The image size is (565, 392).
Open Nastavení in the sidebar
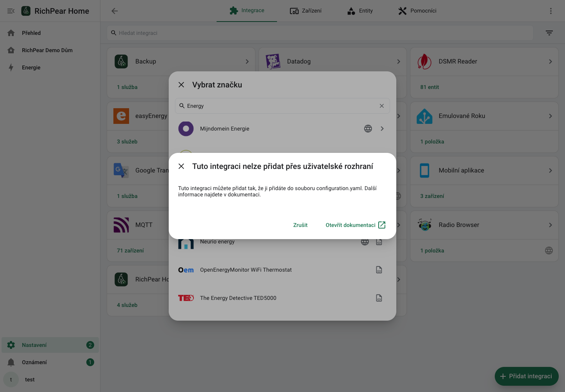pyautogui.click(x=50, y=345)
